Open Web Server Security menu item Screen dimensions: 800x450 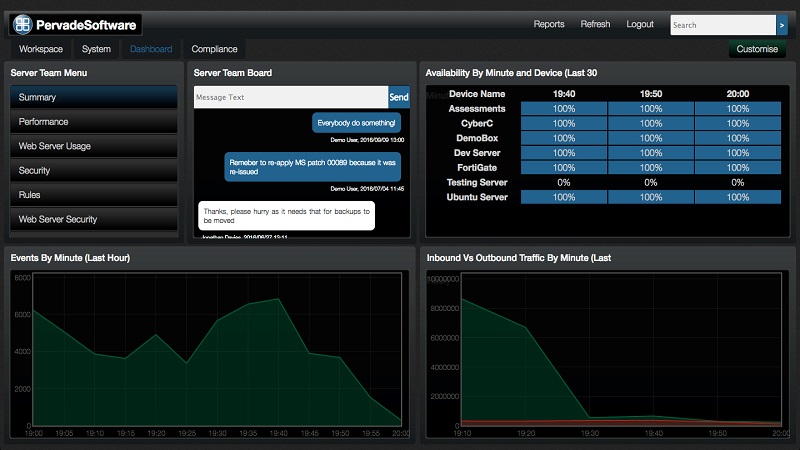tap(94, 219)
